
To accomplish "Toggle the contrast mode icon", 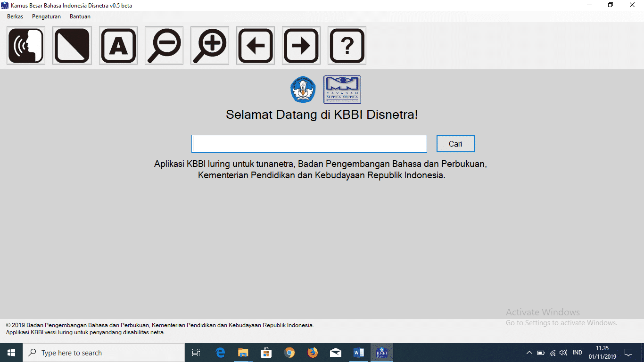I will (x=72, y=46).
